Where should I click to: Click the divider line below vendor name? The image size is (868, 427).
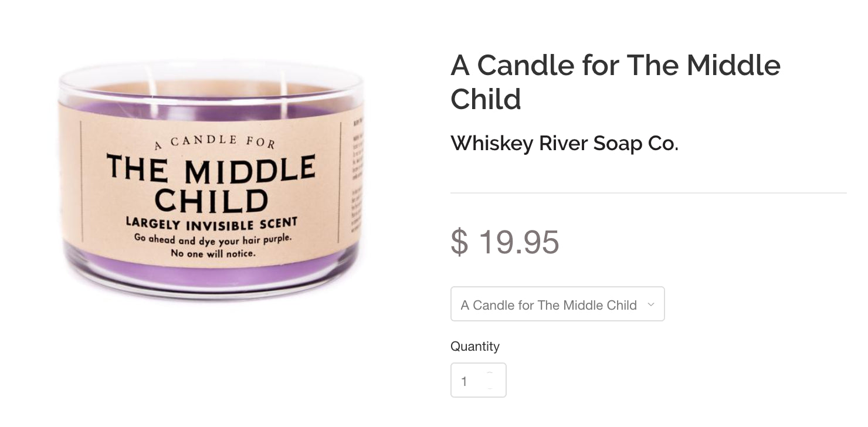pyautogui.click(x=648, y=193)
